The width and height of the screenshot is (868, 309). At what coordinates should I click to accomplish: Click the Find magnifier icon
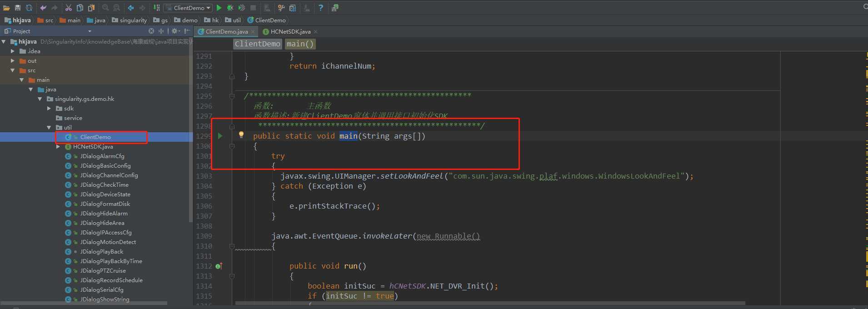click(105, 8)
